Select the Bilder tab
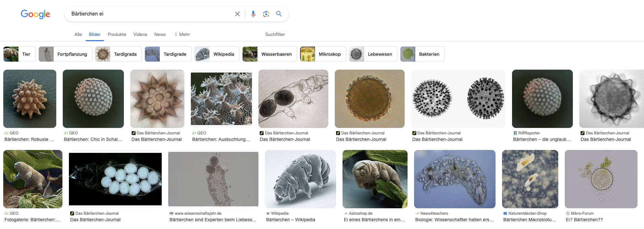Viewport: 644px width, 229px height. point(95,34)
